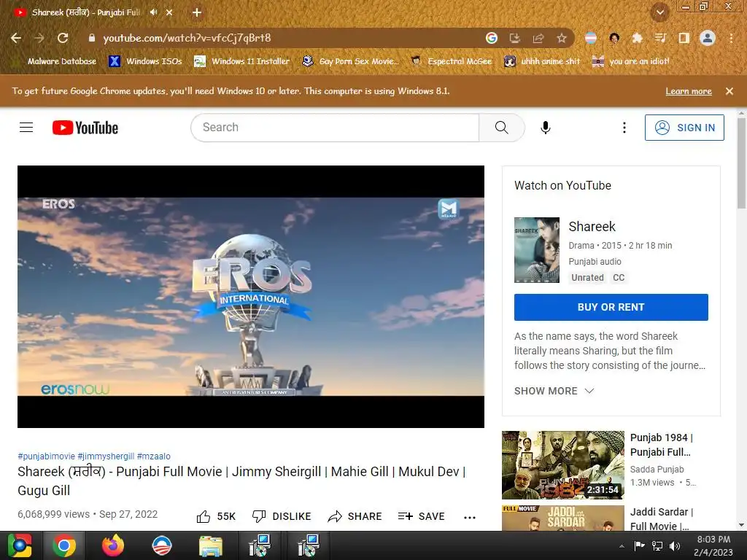Open the #mzaalo hashtag
The width and height of the screenshot is (747, 560).
(153, 456)
